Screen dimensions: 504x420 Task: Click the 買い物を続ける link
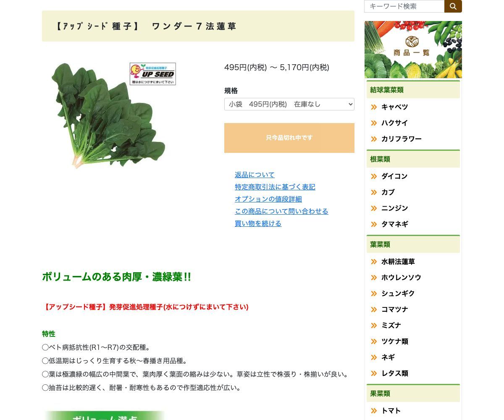tap(258, 223)
